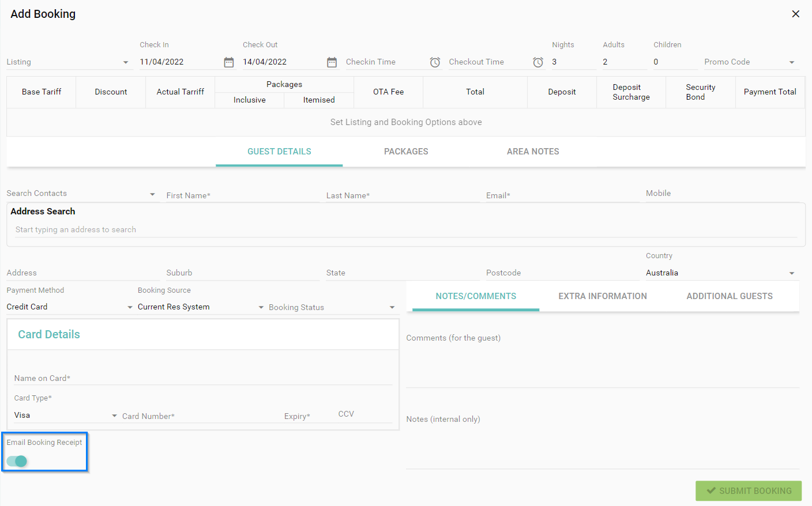Change the Country dropdown from Australia

pos(791,272)
